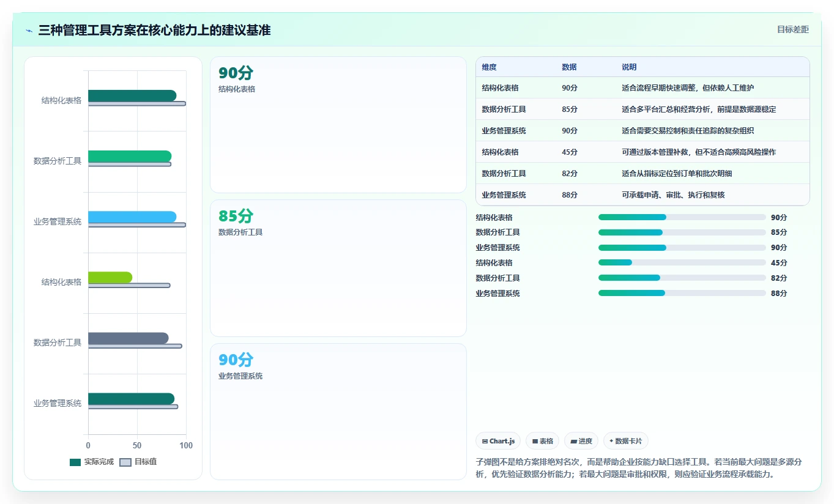
Task: Click the 45分 cell in the table's 数据 column
Action: [569, 152]
